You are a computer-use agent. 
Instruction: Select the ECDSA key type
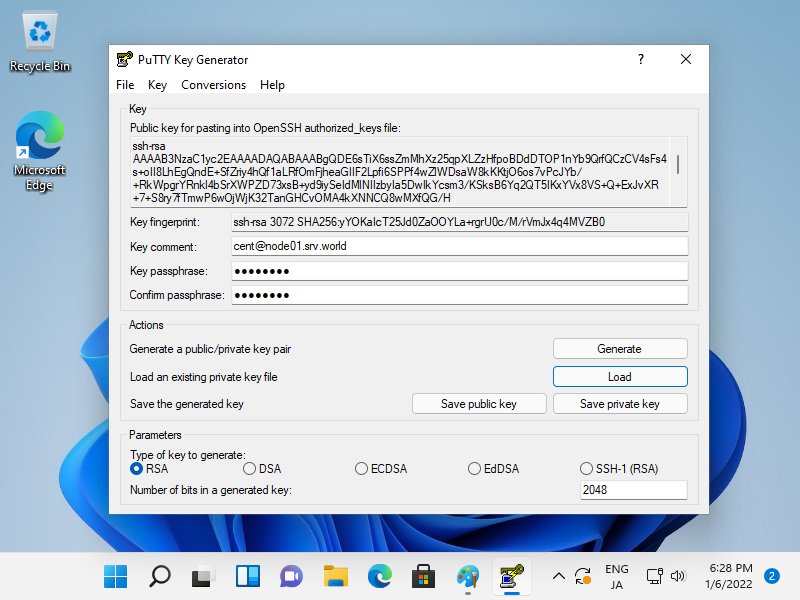[362, 468]
